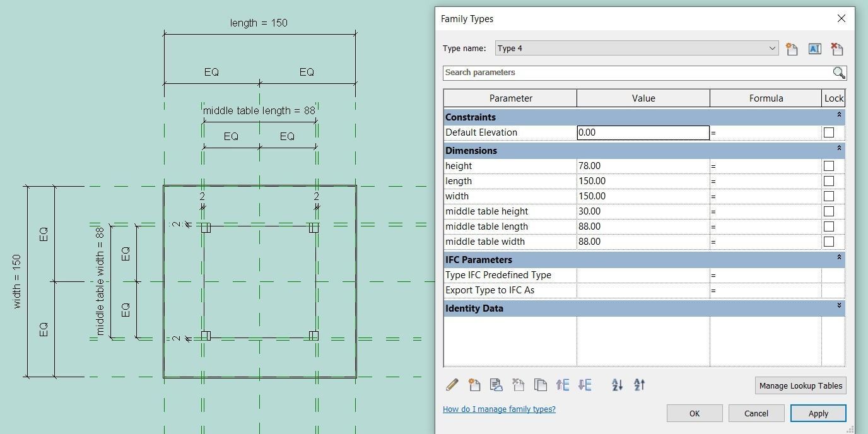868x434 pixels.
Task: Toggle lock for height parameter
Action: [x=829, y=166]
